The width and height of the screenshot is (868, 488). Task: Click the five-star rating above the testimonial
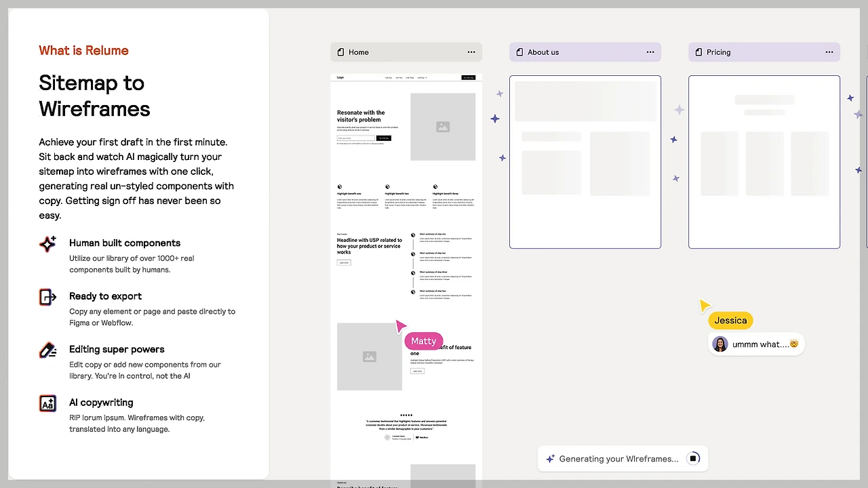[x=406, y=415]
